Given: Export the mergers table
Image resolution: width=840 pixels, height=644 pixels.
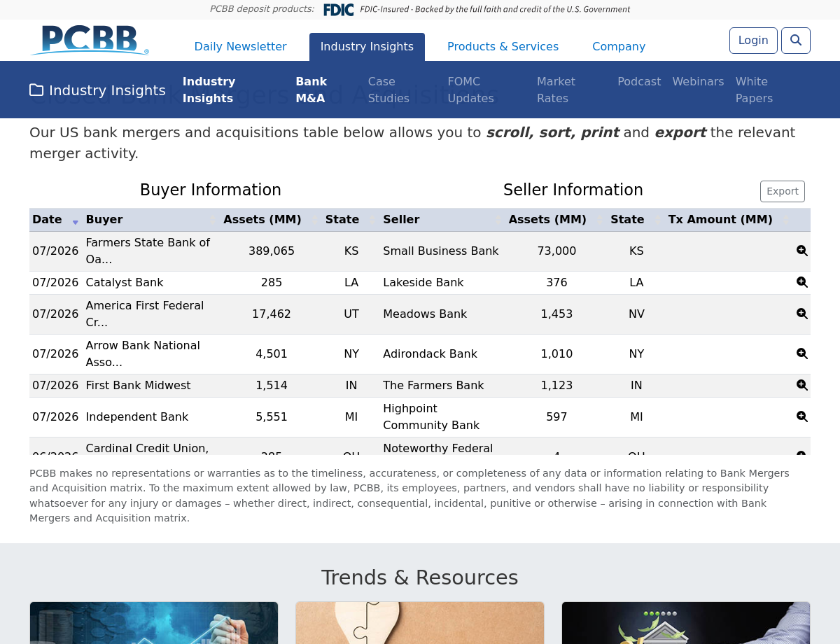Looking at the screenshot, I should [x=783, y=191].
